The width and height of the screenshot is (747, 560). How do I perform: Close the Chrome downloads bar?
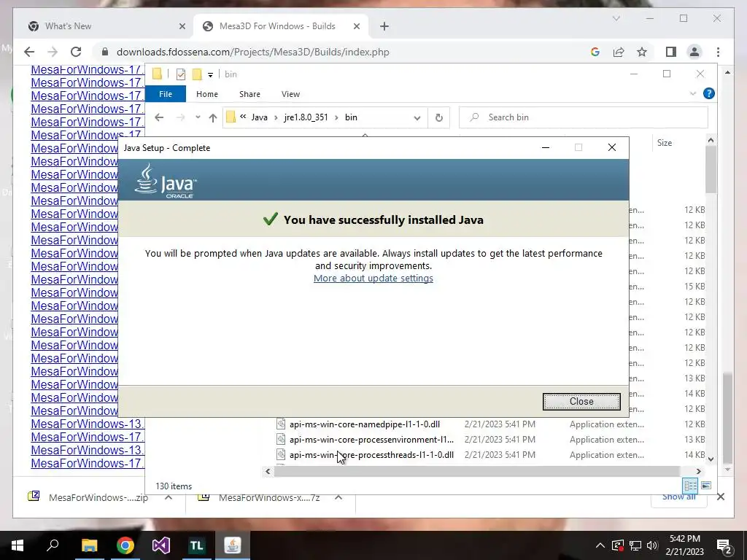(x=721, y=497)
